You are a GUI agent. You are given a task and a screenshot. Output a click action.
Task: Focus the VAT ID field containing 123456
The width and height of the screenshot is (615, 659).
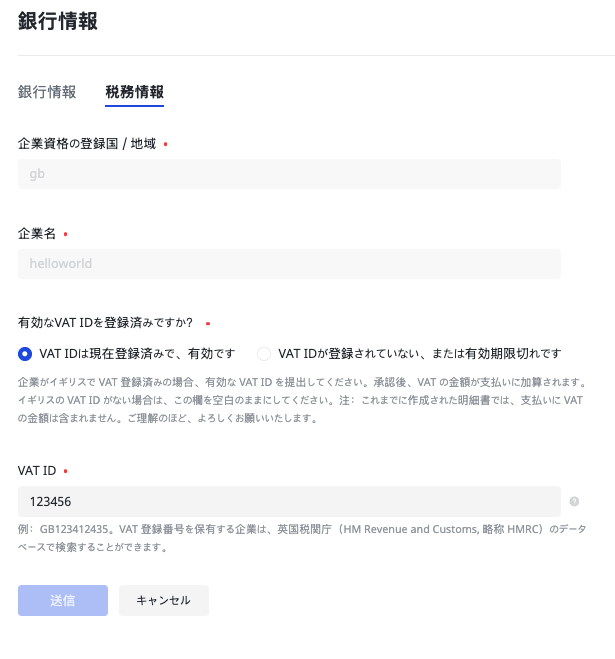click(x=289, y=501)
